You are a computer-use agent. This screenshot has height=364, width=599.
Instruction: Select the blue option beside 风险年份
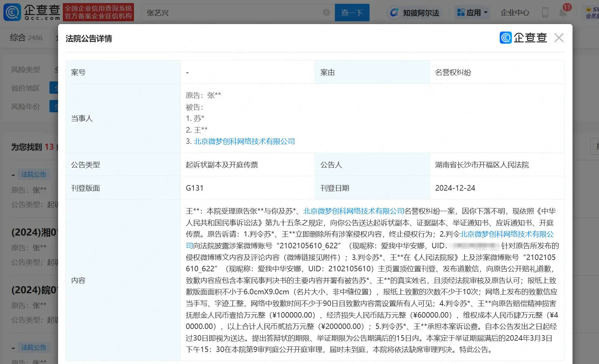(x=54, y=106)
